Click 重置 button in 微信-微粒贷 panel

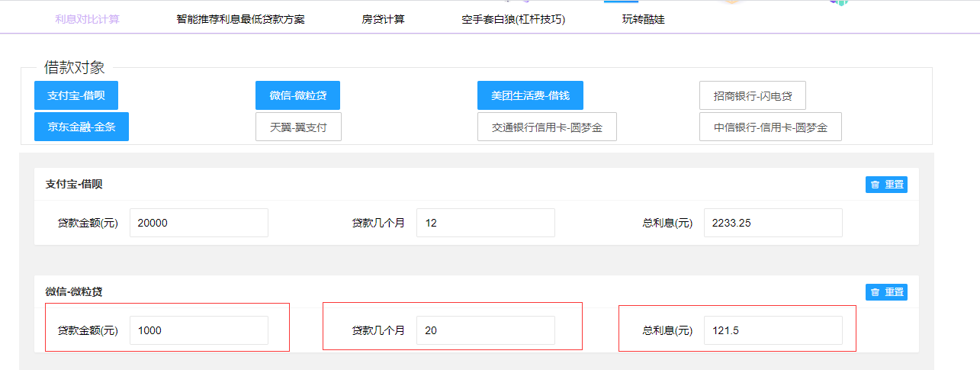886,291
